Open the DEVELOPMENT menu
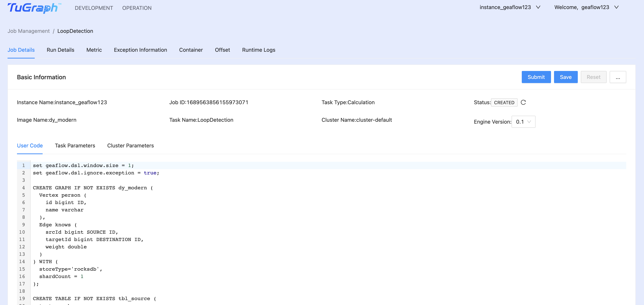 (94, 8)
